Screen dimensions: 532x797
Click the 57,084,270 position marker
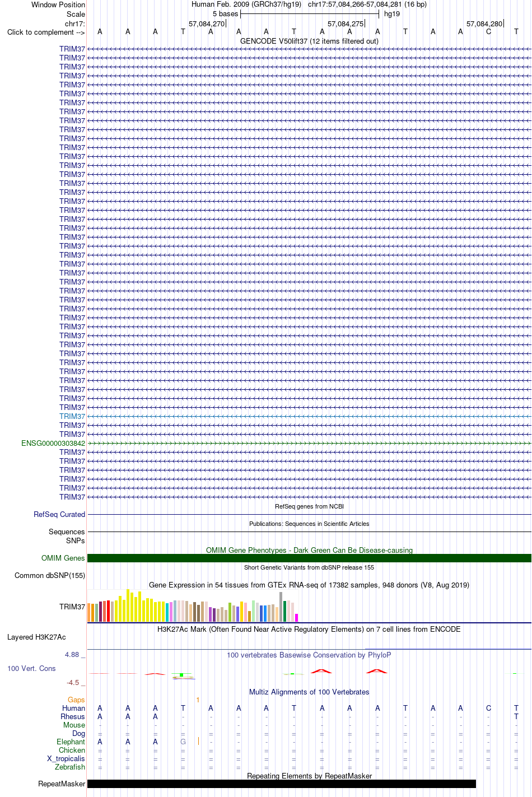pos(207,24)
